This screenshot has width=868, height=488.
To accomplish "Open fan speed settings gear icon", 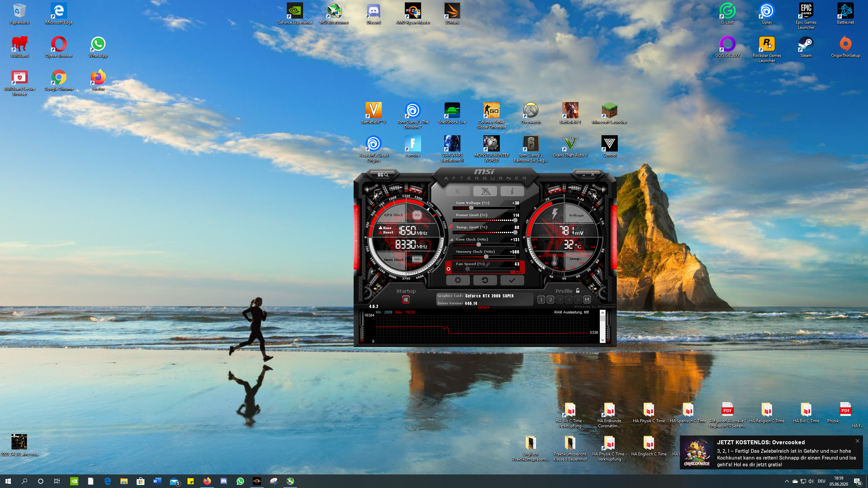I will pos(448,269).
